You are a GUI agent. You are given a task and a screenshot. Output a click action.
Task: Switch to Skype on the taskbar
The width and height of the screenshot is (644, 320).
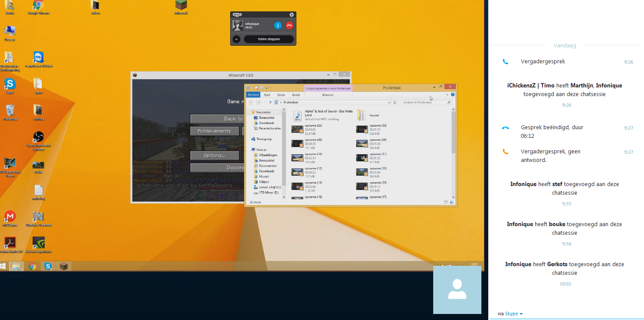[48, 266]
